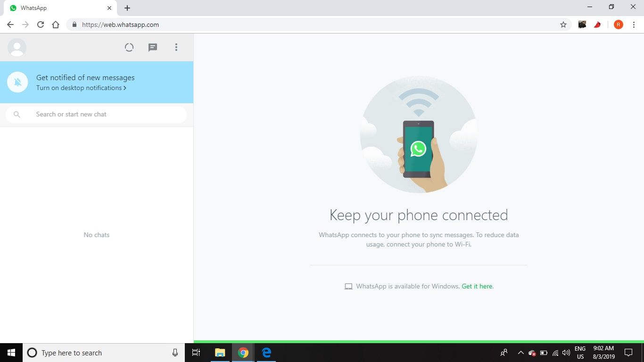644x362 pixels.
Task: Open the Windows Start menu
Action: pyautogui.click(x=11, y=353)
